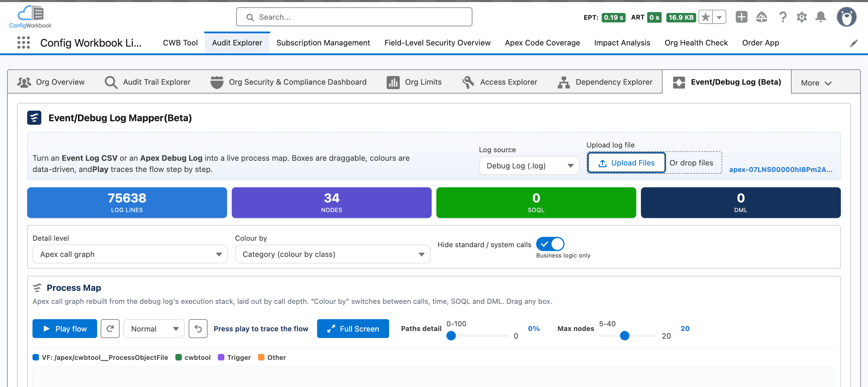Viewport: 868px width, 387px height.
Task: Click the 'Press play to trace the flow' text
Action: tap(261, 329)
